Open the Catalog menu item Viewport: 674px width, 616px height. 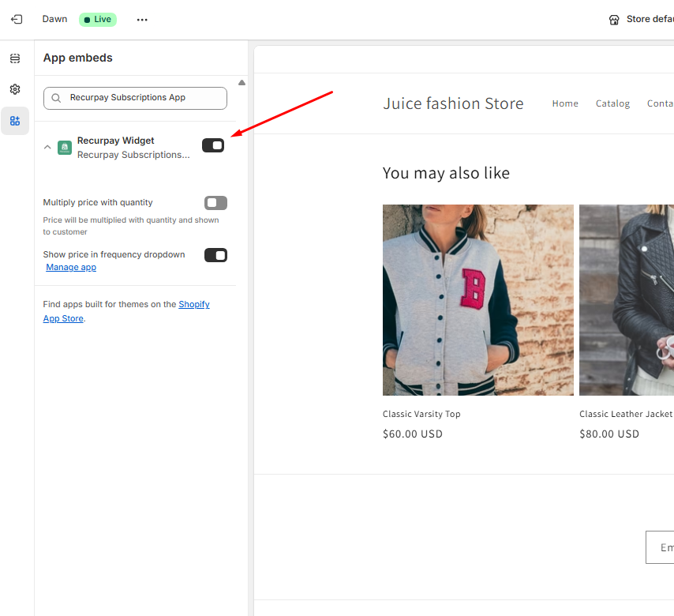coord(612,103)
